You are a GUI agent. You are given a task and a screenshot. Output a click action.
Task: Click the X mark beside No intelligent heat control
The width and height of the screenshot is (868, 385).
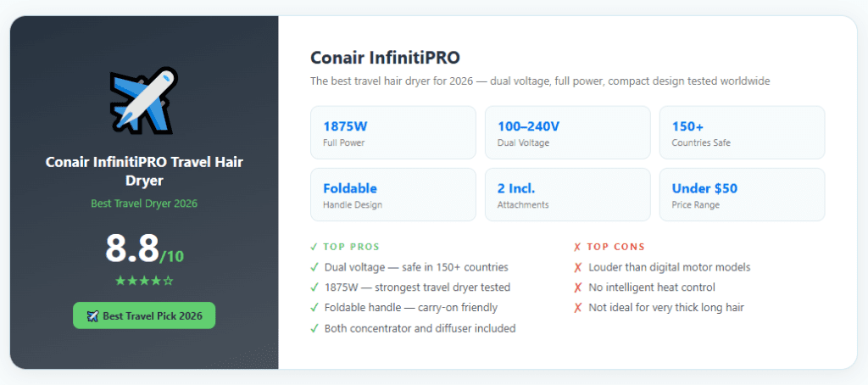click(x=578, y=287)
